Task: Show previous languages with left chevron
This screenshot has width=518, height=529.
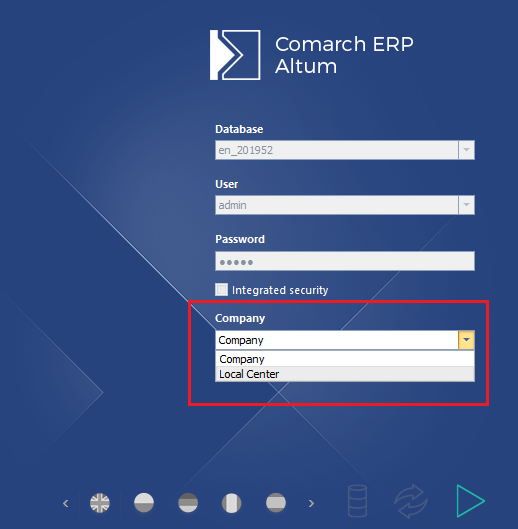Action: [x=66, y=503]
